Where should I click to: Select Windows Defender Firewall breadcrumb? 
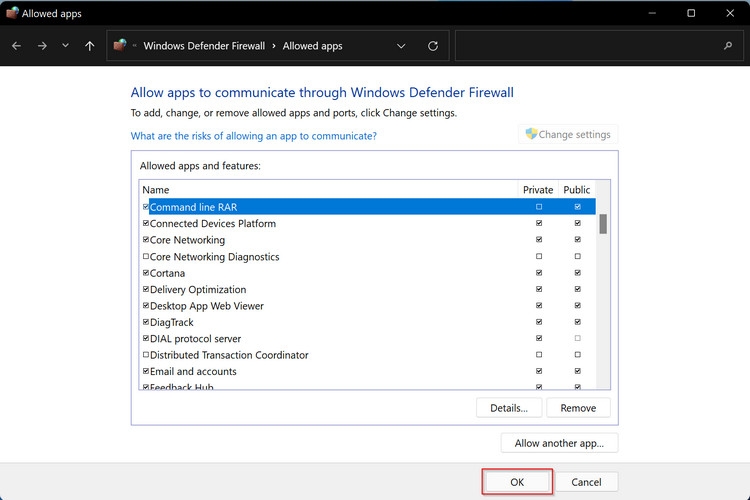(x=204, y=46)
